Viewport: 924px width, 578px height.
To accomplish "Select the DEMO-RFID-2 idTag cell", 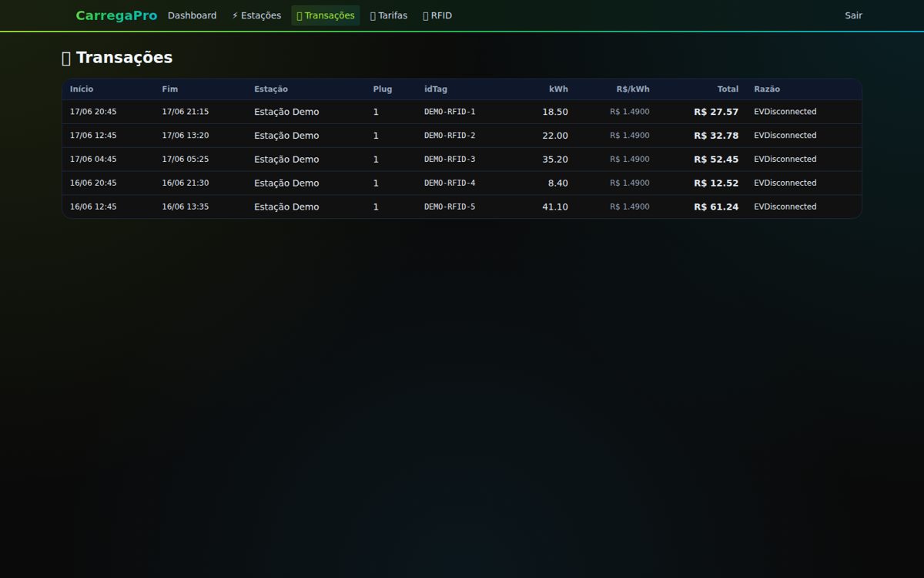I will click(x=450, y=136).
